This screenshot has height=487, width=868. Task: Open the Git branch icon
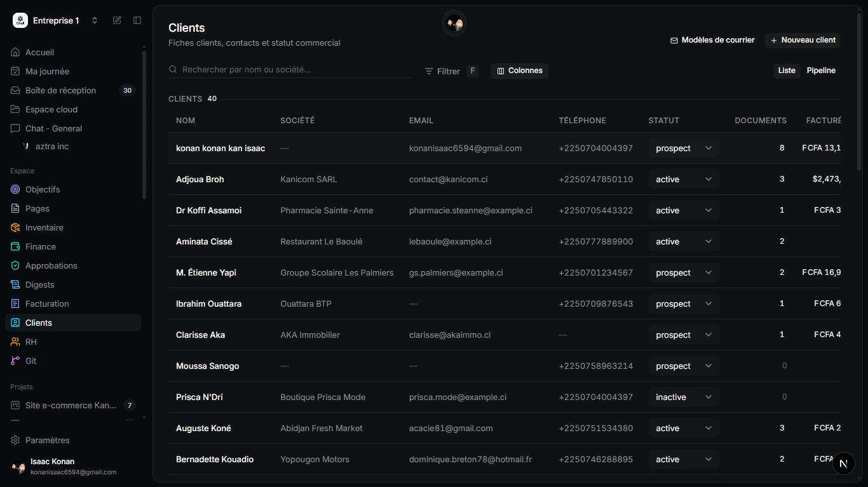click(15, 361)
